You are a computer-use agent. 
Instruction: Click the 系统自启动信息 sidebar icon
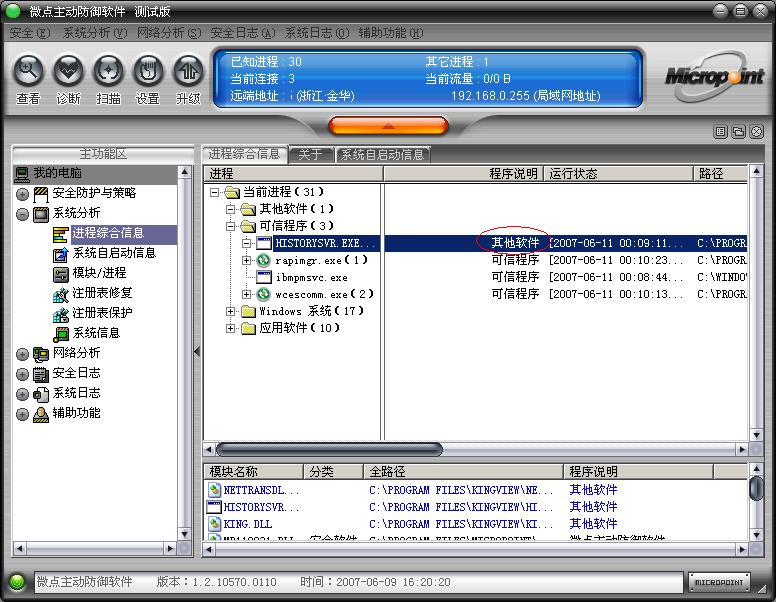60,254
